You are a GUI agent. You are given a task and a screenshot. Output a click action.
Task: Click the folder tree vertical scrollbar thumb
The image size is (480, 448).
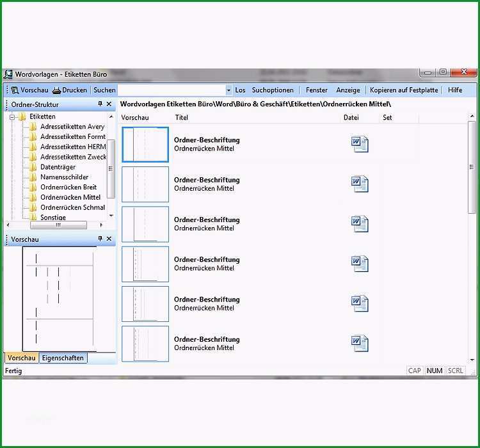[x=111, y=169]
